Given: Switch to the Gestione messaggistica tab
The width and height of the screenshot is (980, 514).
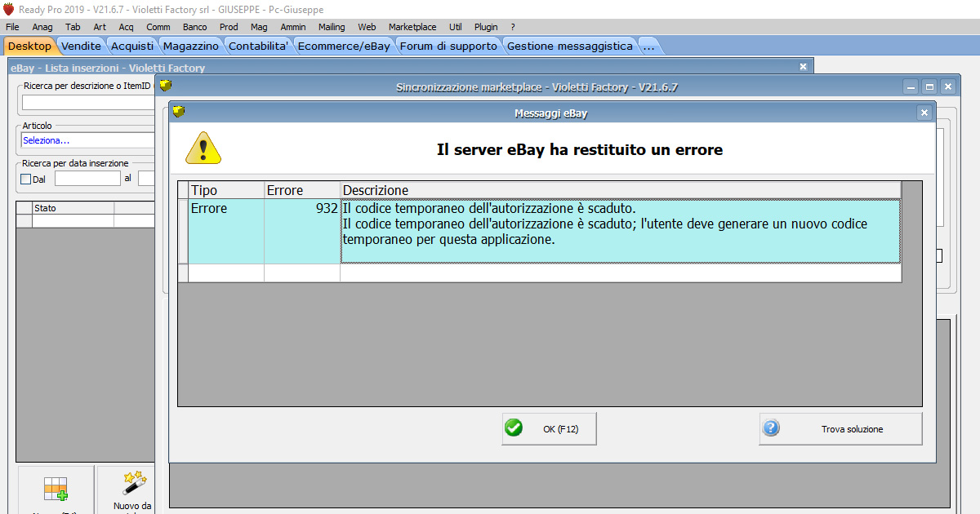Looking at the screenshot, I should pyautogui.click(x=570, y=46).
